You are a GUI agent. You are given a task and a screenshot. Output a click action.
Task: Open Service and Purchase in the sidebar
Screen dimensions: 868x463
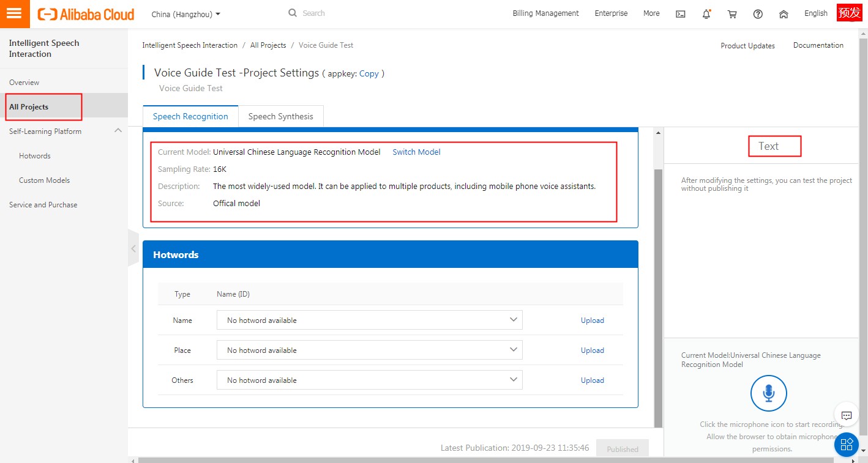click(x=43, y=205)
